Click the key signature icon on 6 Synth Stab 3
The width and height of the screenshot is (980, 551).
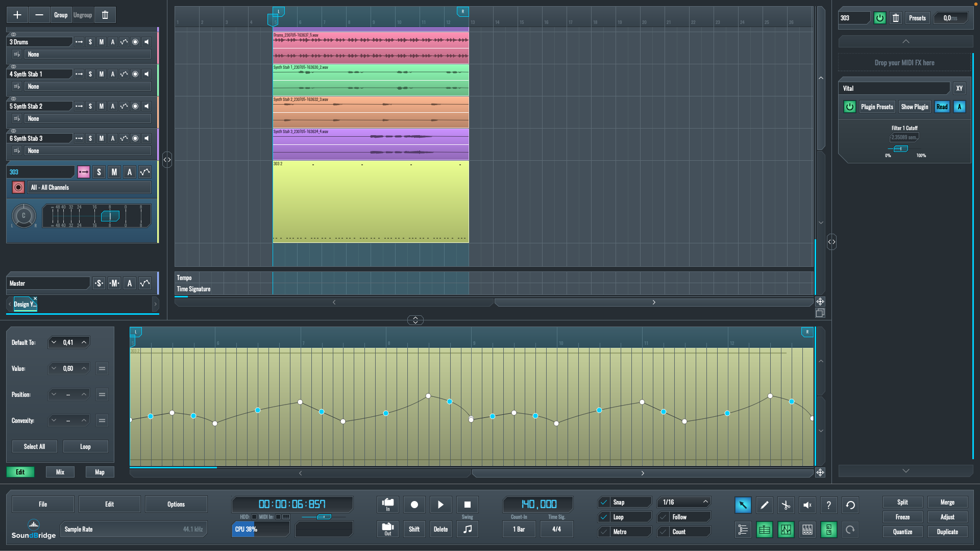17,151
